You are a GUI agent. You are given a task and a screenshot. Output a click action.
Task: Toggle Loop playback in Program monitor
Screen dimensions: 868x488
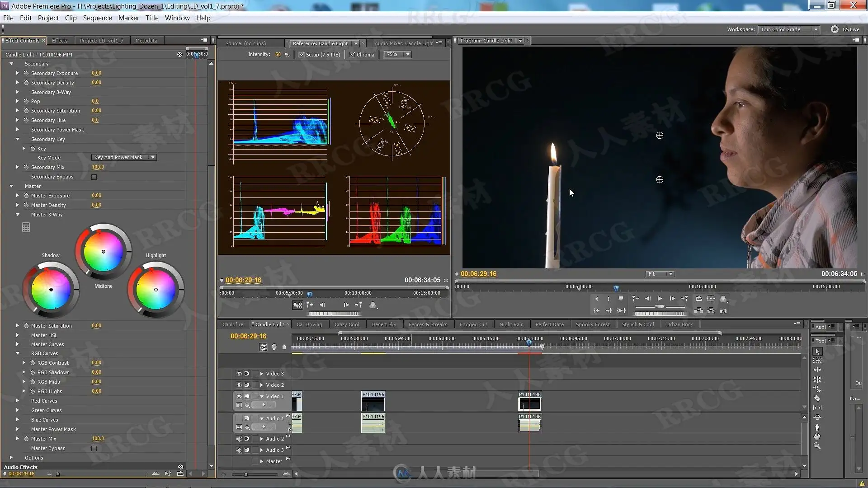pos(698,299)
